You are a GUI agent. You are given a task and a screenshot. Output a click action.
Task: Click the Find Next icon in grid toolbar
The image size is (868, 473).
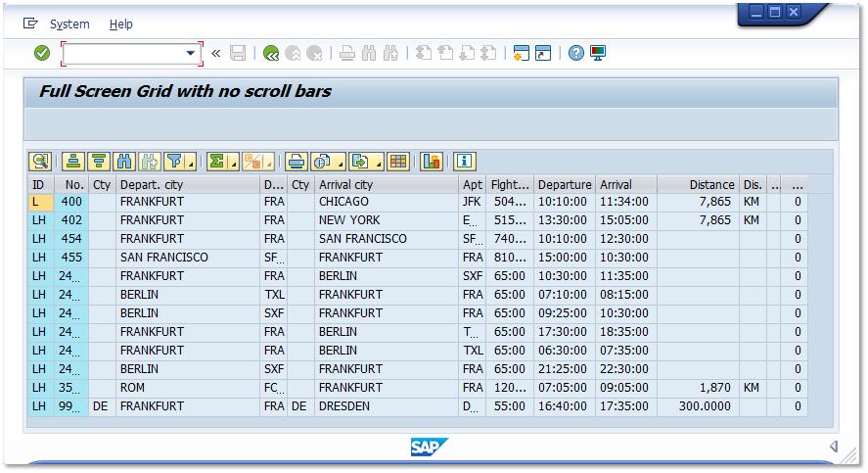150,162
